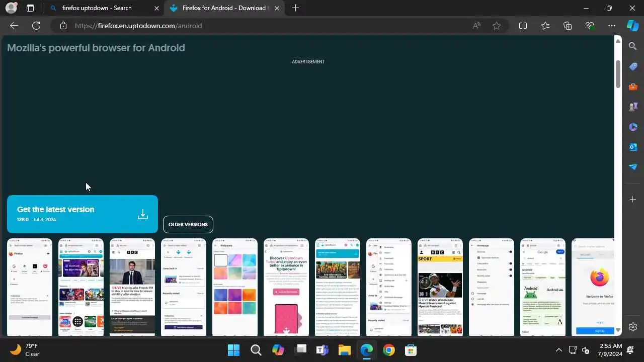The width and height of the screenshot is (644, 362).
Task: Open the BBC Sport Wimbledon screenshot
Action: pos(440,287)
